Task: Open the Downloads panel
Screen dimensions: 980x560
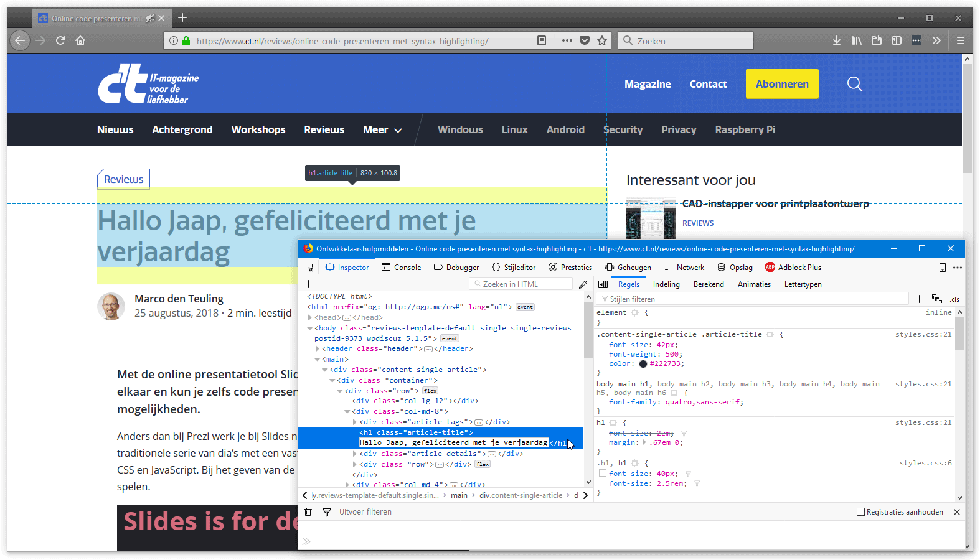Action: (x=837, y=40)
